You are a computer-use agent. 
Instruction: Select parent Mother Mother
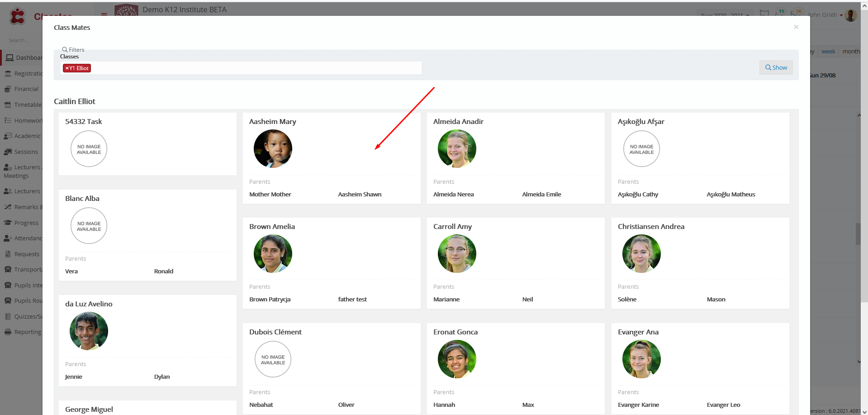pyautogui.click(x=270, y=194)
